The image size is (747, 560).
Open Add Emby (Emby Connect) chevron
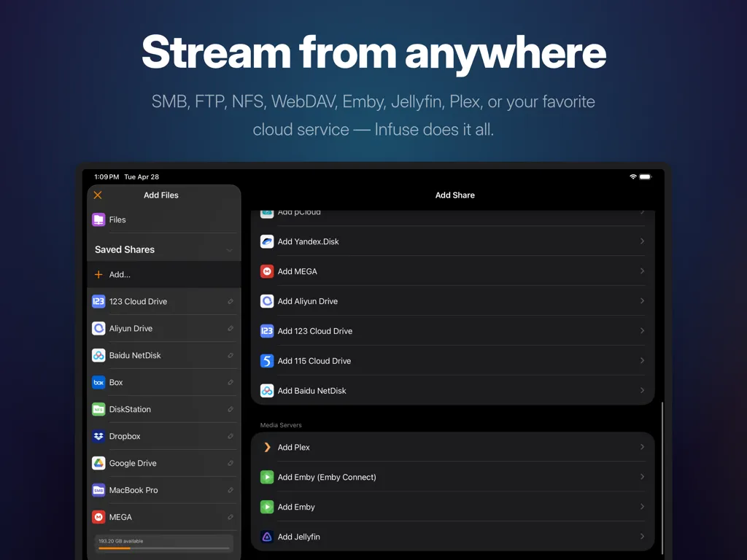(642, 477)
